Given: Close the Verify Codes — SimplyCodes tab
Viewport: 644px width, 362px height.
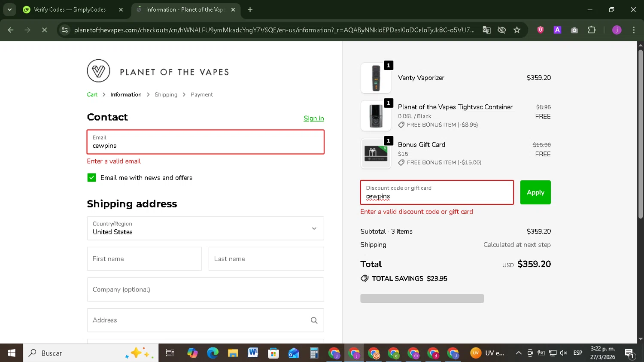Looking at the screenshot, I should point(121,9).
